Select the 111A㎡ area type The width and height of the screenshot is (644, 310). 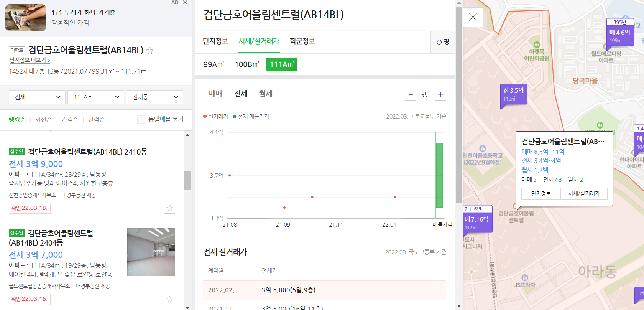[282, 64]
